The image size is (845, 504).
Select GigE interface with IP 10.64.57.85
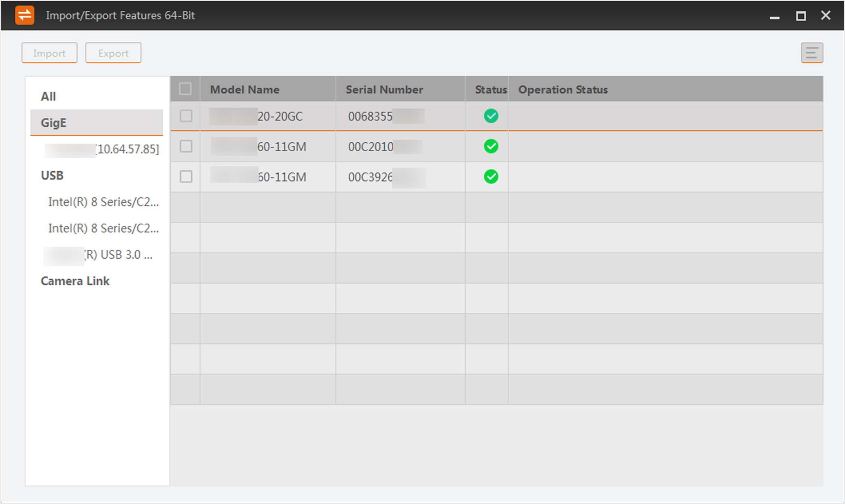[102, 149]
